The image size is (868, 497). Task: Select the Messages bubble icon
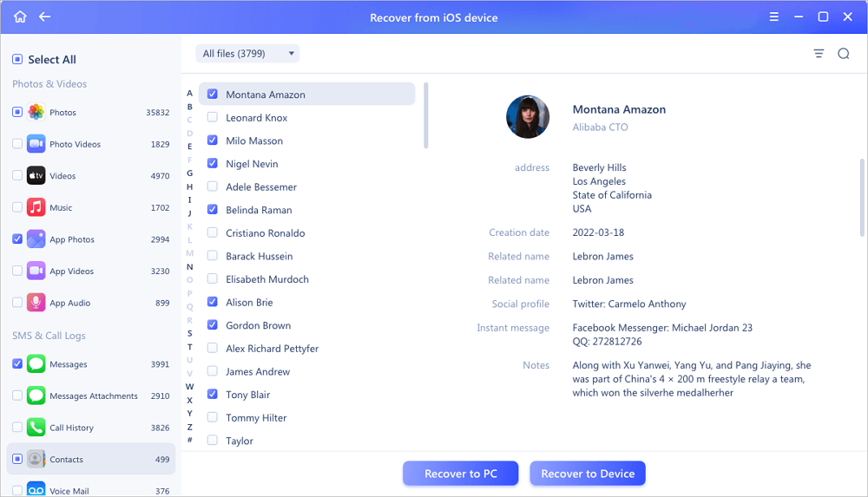[36, 363]
